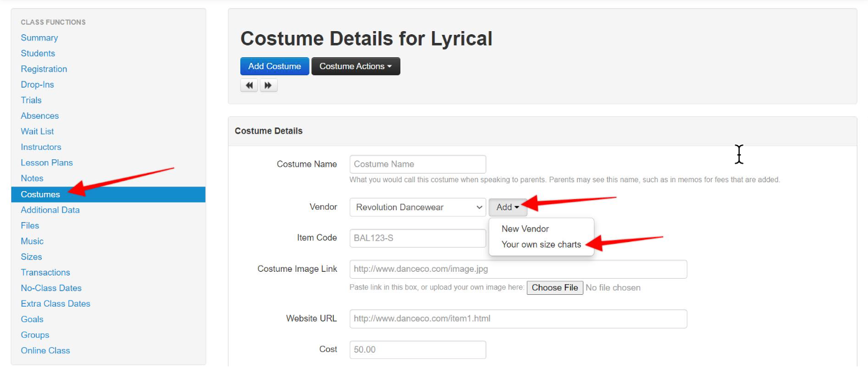Click Choose File to upload image
This screenshot has width=868, height=367.
pos(555,287)
